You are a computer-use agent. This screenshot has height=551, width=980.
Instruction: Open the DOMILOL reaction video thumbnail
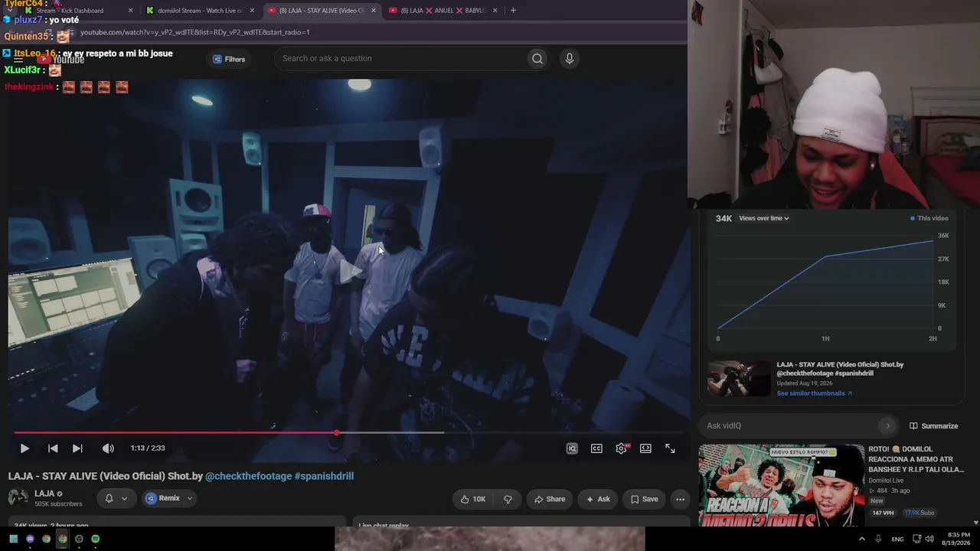pyautogui.click(x=781, y=484)
